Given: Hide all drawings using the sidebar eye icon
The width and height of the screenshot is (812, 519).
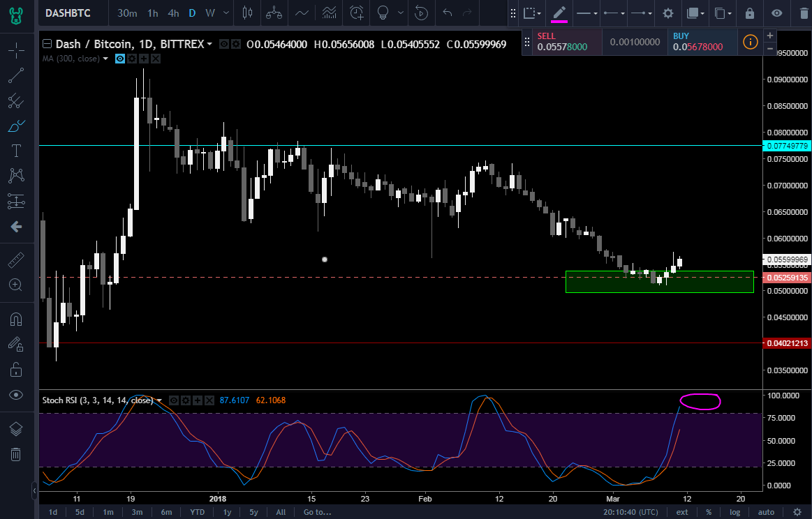Looking at the screenshot, I should click(16, 395).
